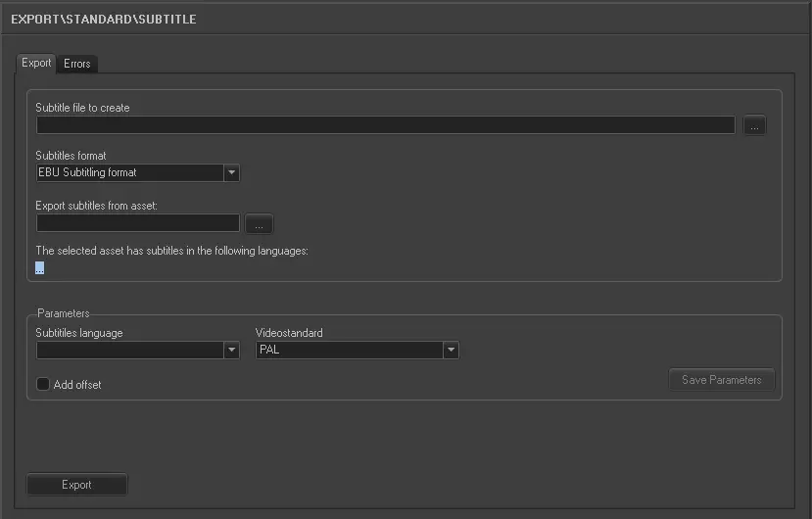
Task: Enable the Add offset checkbox
Action: point(43,385)
